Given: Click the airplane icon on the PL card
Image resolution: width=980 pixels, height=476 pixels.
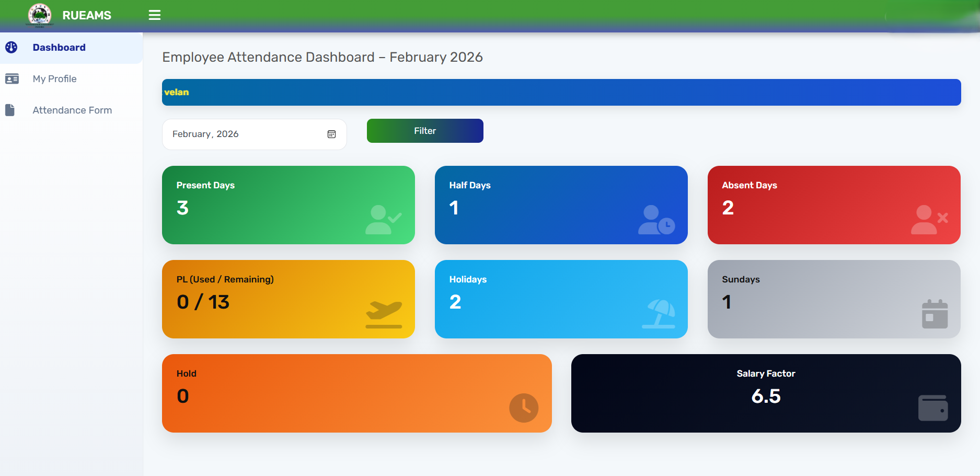Looking at the screenshot, I should [x=384, y=313].
